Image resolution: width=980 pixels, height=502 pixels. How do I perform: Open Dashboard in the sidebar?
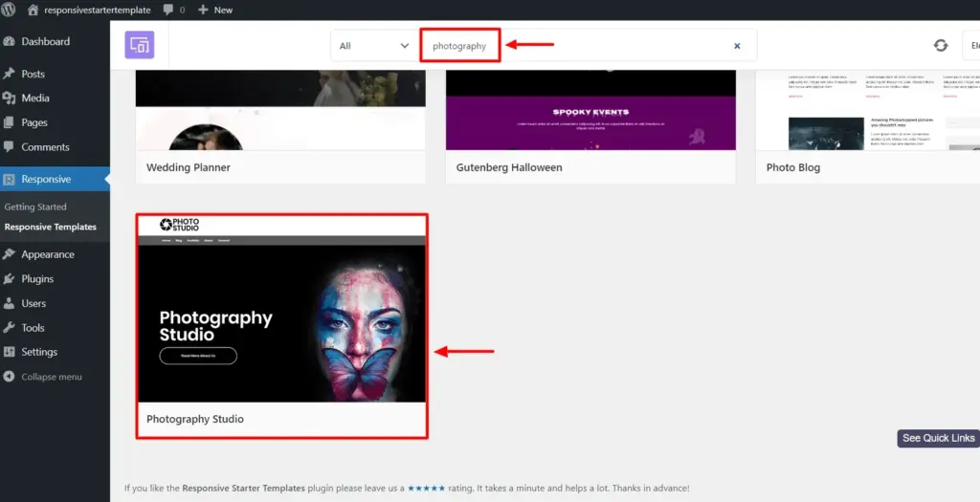(45, 41)
